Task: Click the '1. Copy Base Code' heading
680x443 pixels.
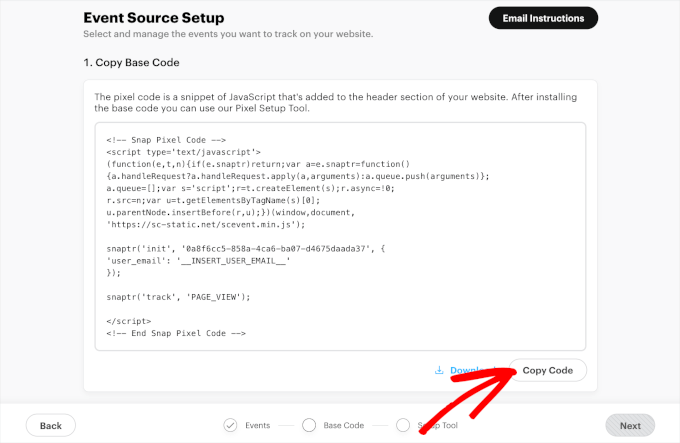Action: pyautogui.click(x=131, y=62)
